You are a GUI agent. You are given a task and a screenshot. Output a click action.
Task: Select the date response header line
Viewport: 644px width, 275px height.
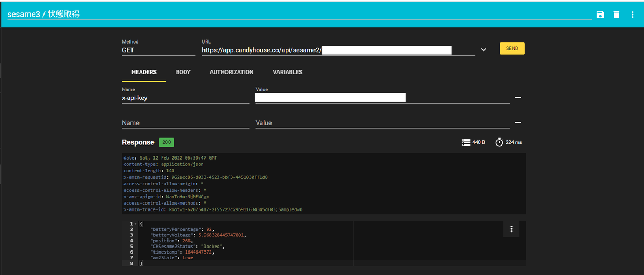(x=170, y=158)
